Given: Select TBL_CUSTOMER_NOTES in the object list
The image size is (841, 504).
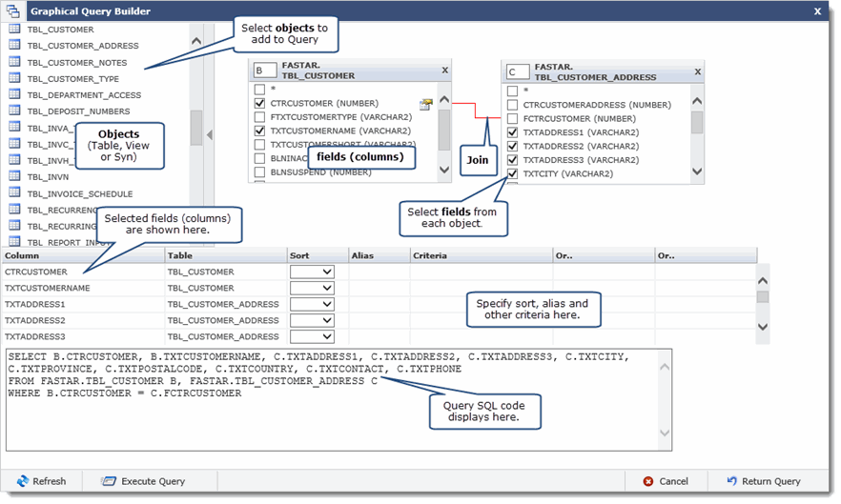Looking at the screenshot, I should pos(77,63).
